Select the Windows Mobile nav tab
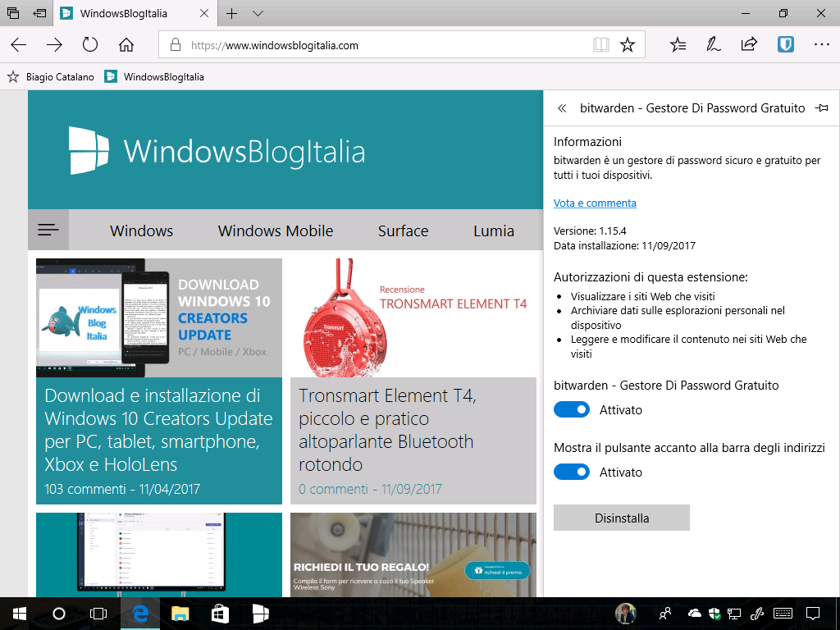The width and height of the screenshot is (840, 630). [276, 231]
